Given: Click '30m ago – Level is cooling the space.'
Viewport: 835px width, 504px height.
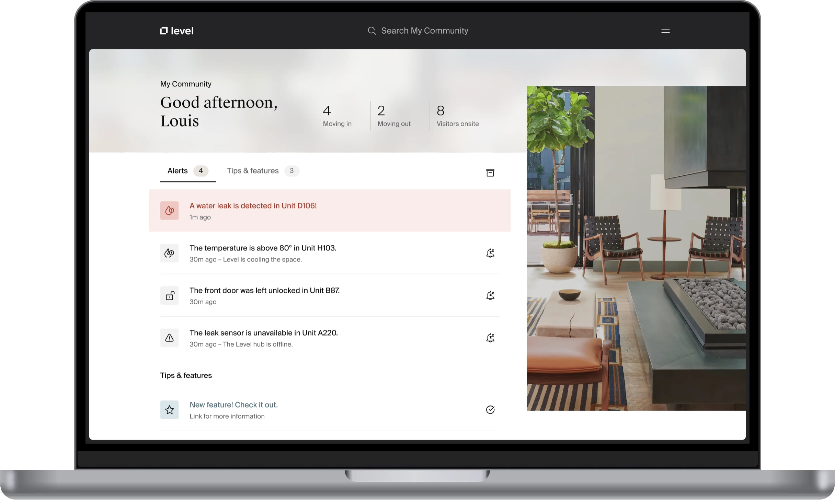Looking at the screenshot, I should tap(245, 259).
